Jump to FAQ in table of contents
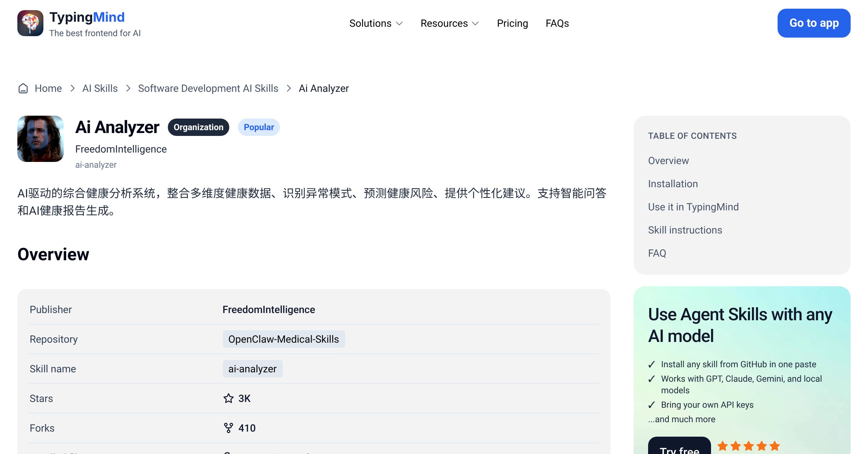 (657, 253)
